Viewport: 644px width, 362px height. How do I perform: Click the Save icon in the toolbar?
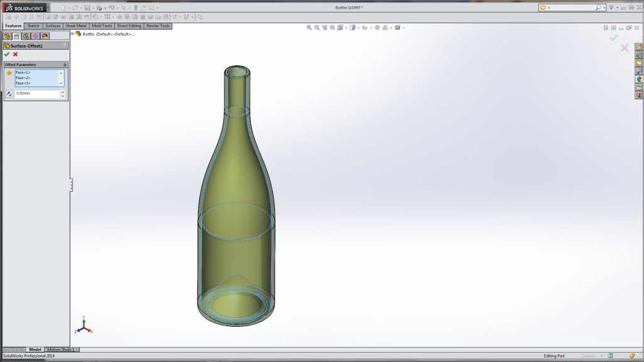click(x=87, y=8)
